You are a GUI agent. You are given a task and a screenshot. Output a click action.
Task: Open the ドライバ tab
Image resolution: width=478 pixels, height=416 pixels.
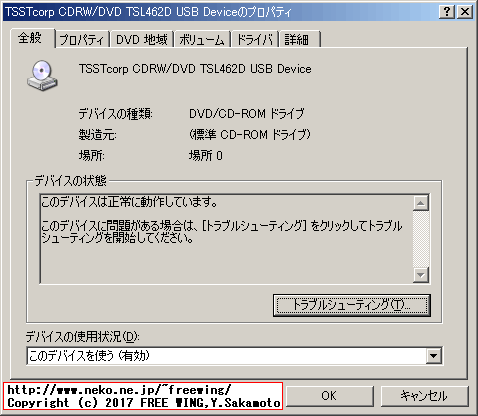[255, 40]
